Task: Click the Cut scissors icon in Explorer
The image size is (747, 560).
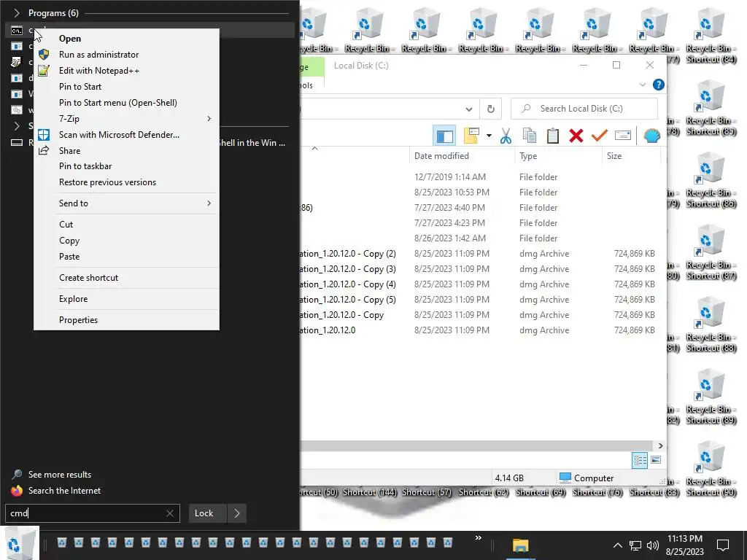Action: click(x=506, y=136)
